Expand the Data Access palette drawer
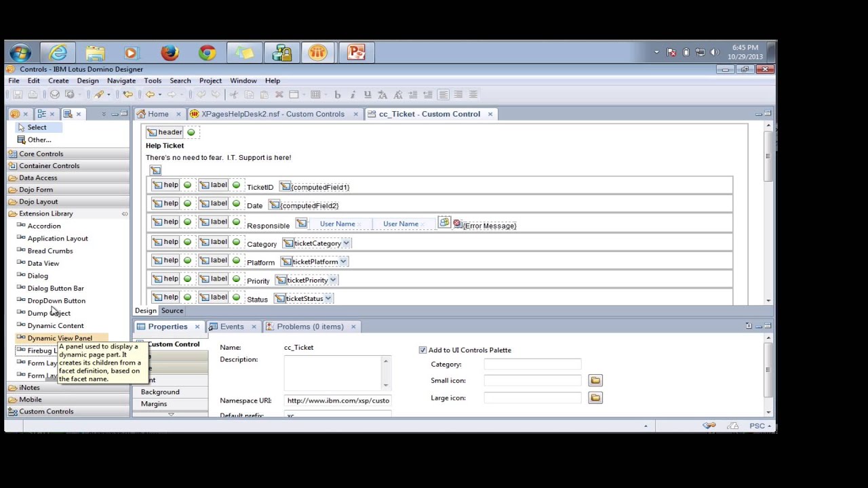This screenshot has width=868, height=488. pos(68,178)
